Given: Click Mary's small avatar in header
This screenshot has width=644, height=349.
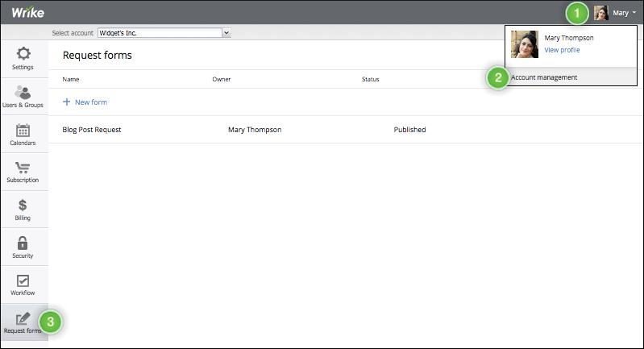Looking at the screenshot, I should [600, 13].
